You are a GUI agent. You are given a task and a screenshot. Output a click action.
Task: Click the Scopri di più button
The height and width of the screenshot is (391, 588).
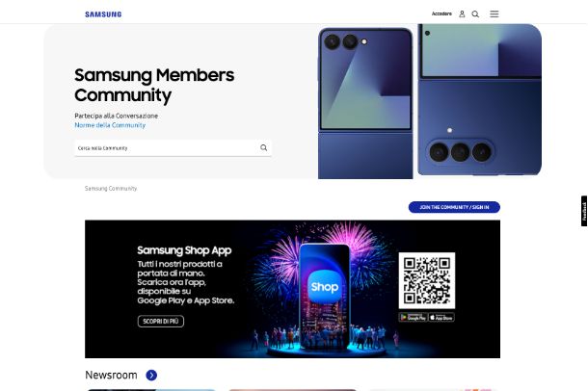click(x=161, y=321)
